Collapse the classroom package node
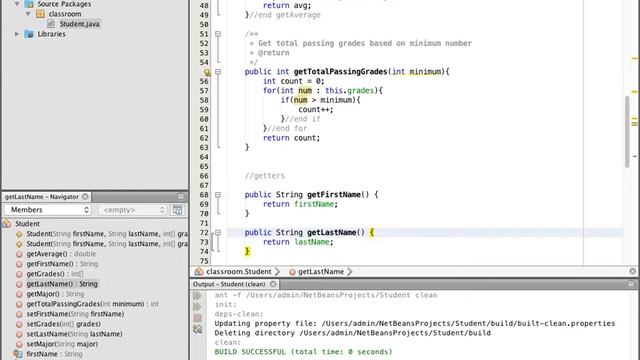 [28, 14]
